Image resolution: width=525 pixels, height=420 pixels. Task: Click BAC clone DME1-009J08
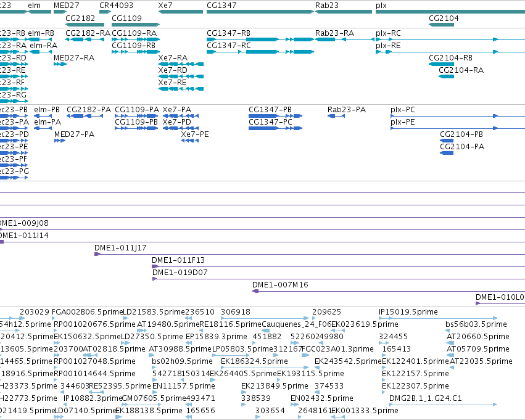pos(263,229)
